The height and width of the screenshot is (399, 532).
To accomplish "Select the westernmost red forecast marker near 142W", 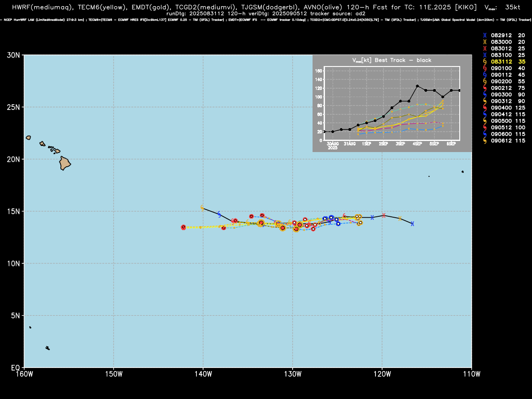I will coord(184,227).
